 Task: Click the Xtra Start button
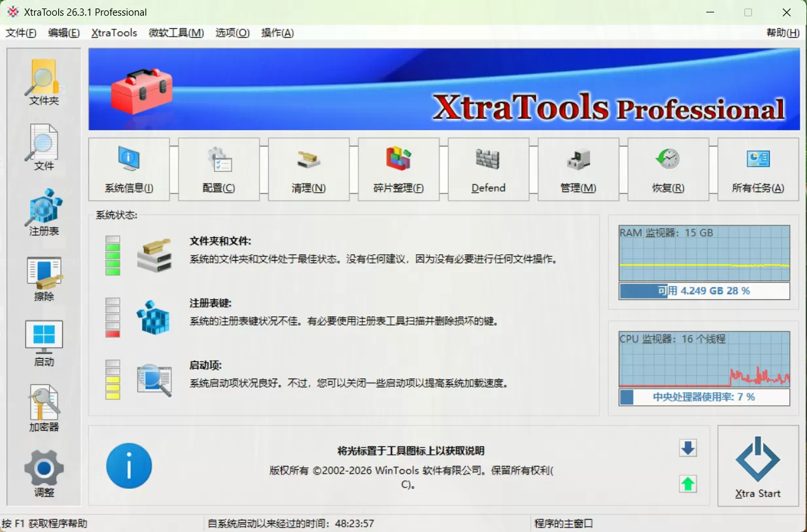pyautogui.click(x=758, y=465)
